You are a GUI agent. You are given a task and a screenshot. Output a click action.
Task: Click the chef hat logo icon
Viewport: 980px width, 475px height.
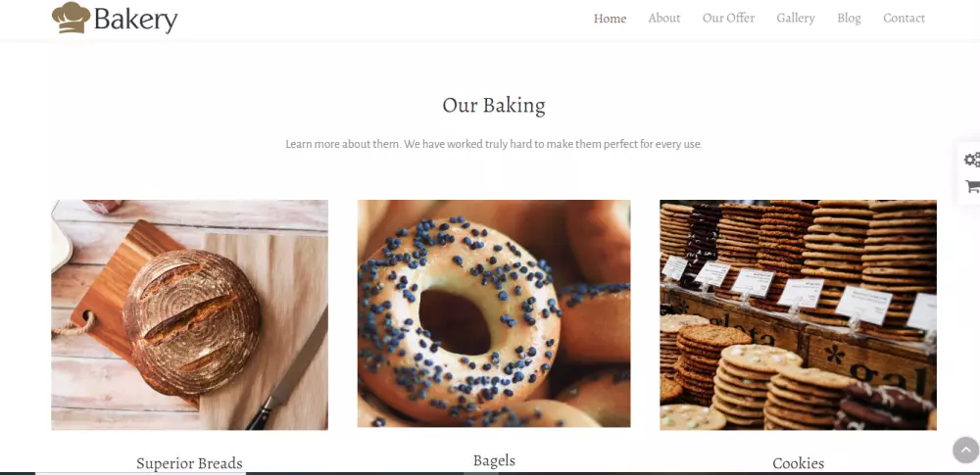pos(71,18)
